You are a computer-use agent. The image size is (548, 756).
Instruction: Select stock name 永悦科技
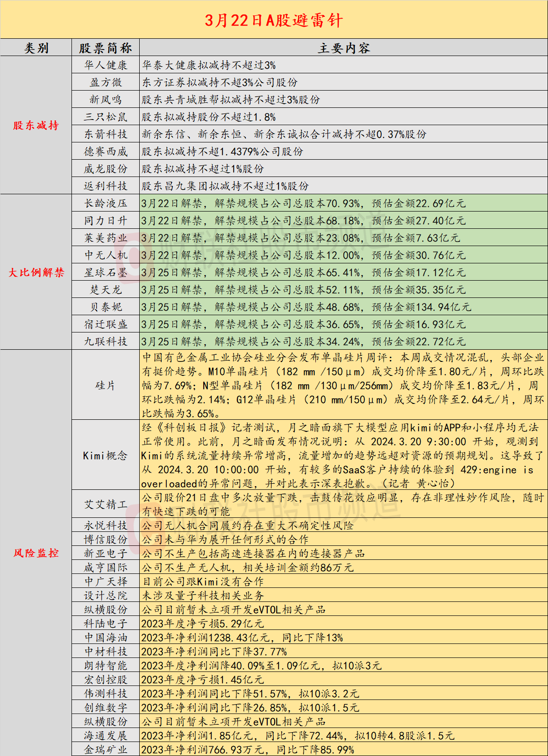106,525
